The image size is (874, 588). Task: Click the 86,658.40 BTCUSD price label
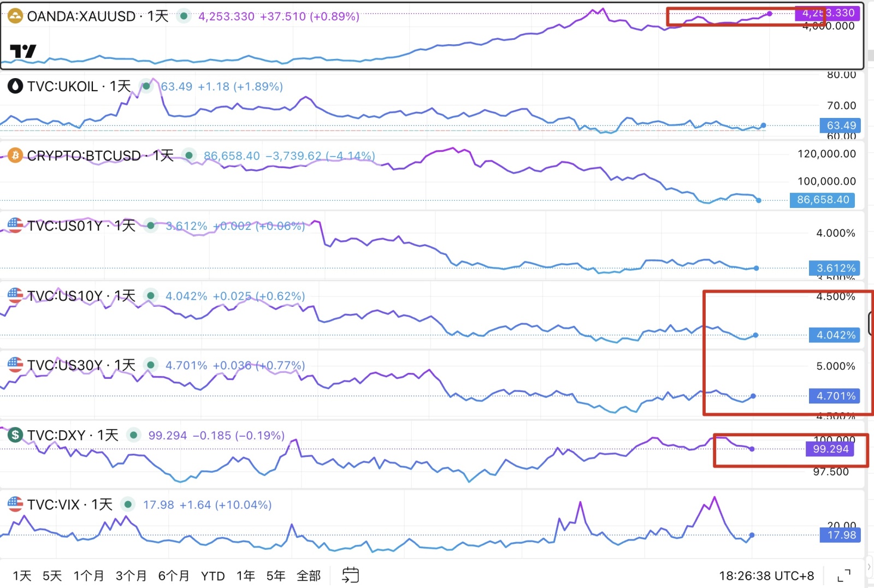pos(823,200)
